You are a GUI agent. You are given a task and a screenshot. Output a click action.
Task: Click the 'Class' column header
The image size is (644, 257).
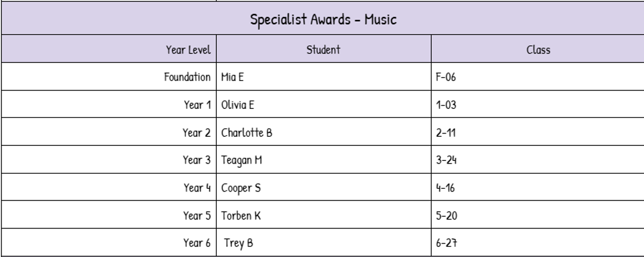pyautogui.click(x=538, y=50)
